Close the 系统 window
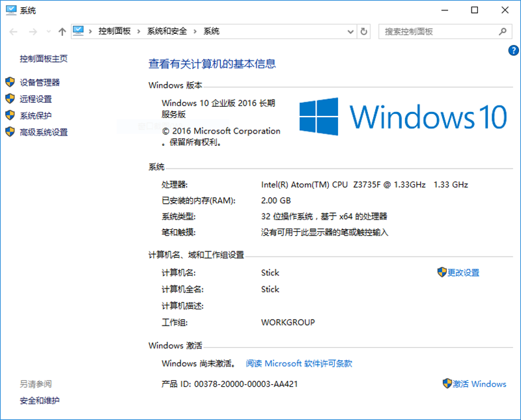Screen dimensions: 521x420 [x=505, y=10]
